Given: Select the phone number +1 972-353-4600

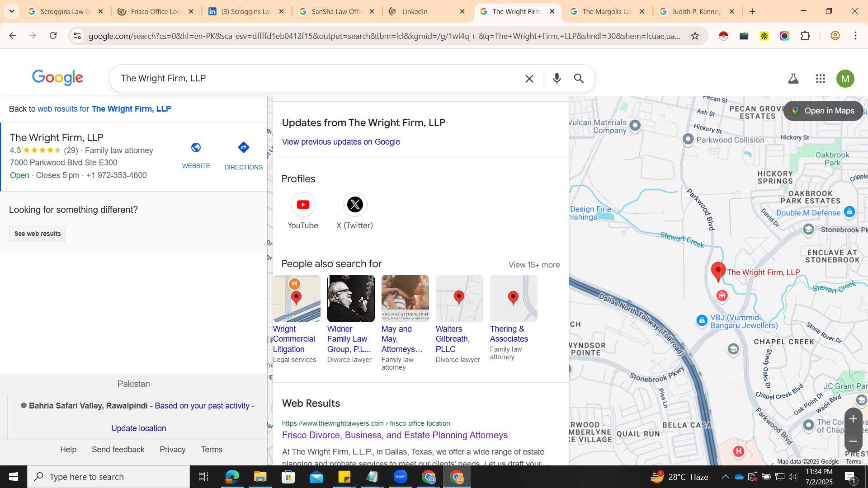Looking at the screenshot, I should 117,175.
